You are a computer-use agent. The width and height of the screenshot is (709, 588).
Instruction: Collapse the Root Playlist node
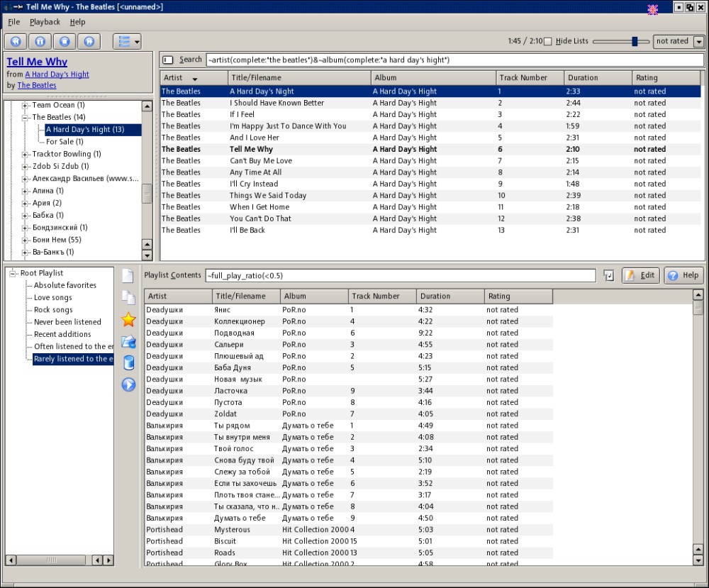(x=13, y=273)
